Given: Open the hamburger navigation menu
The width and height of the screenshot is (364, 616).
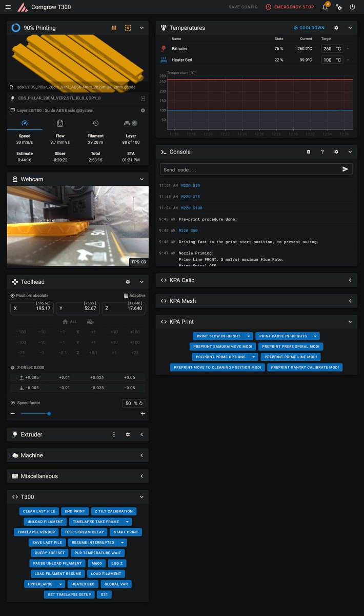Looking at the screenshot, I should 8,7.
